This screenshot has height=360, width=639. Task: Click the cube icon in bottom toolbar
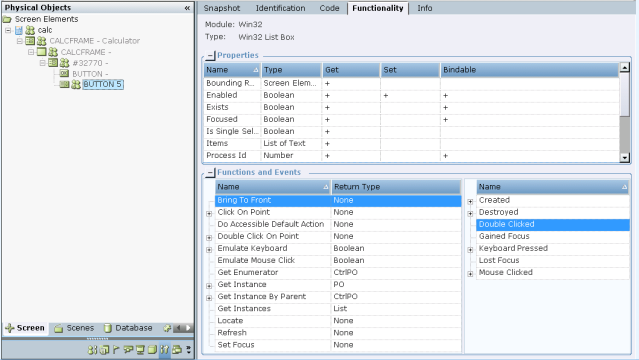[152, 350]
